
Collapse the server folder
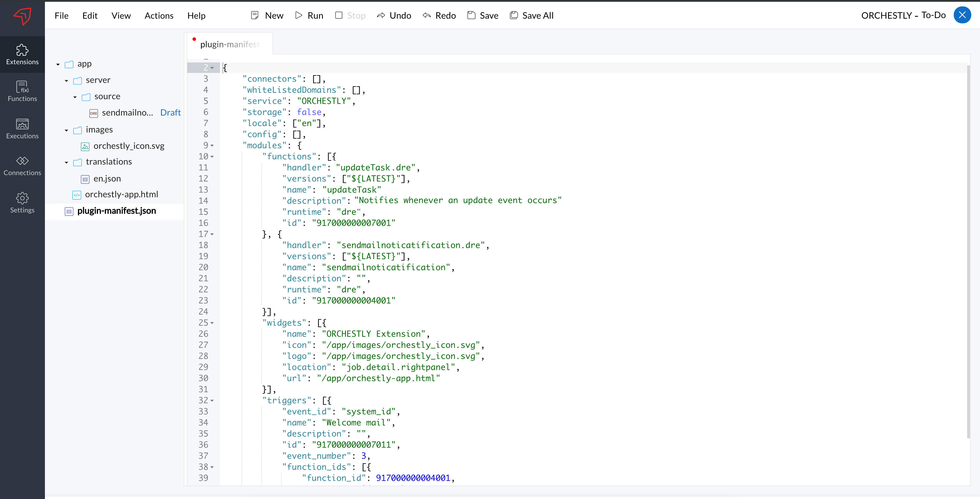click(66, 81)
